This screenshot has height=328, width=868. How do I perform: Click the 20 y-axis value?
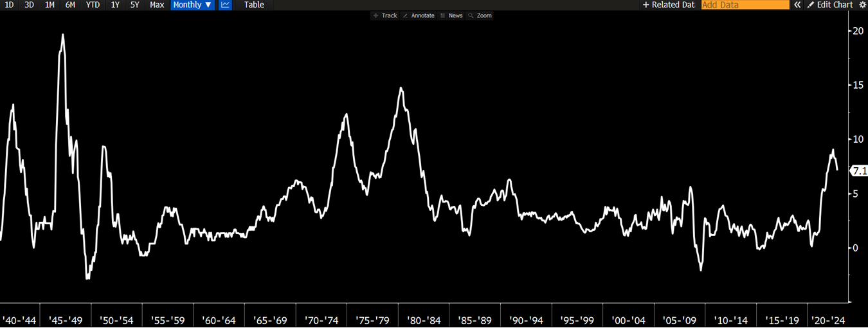(859, 31)
